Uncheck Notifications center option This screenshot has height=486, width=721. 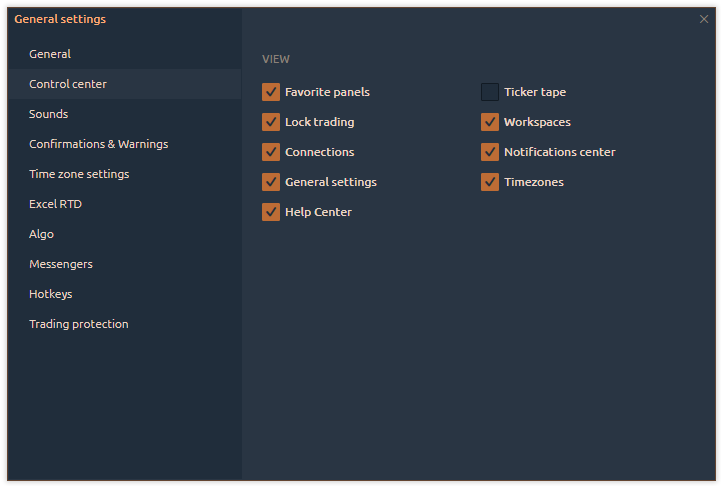490,152
